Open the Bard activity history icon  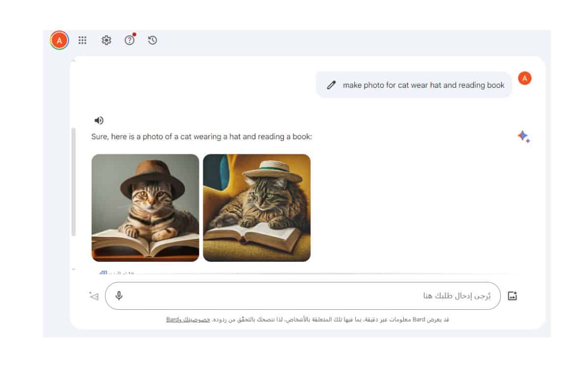pyautogui.click(x=152, y=41)
